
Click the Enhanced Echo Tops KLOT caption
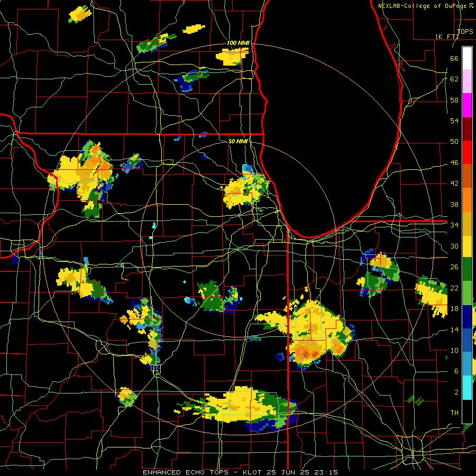(241, 472)
